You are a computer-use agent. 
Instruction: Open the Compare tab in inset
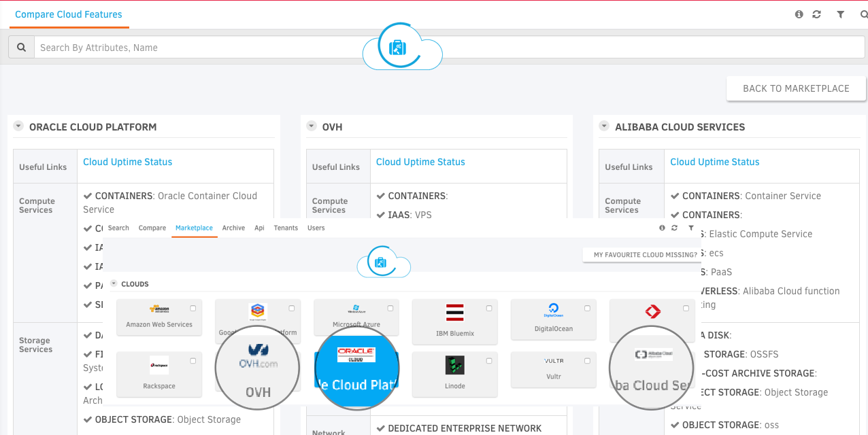click(152, 228)
